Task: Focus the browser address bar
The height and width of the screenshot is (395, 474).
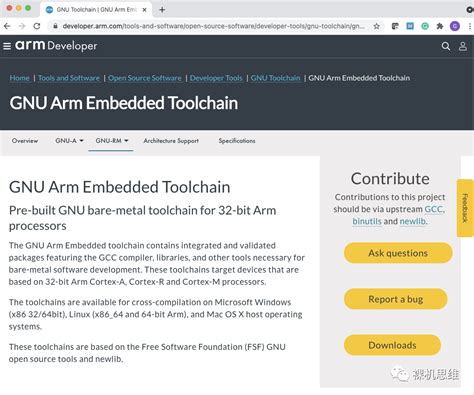Action: click(213, 26)
